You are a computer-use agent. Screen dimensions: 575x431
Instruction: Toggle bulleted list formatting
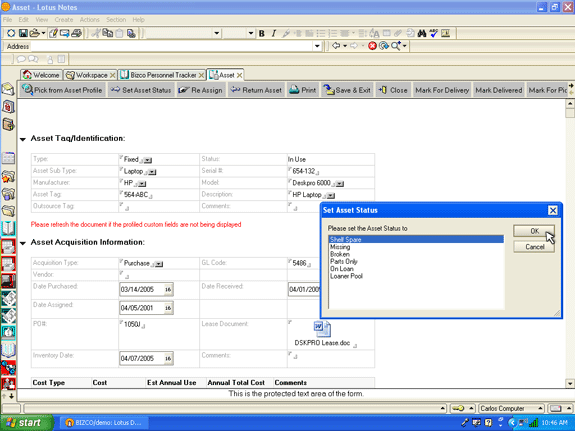coord(321,33)
